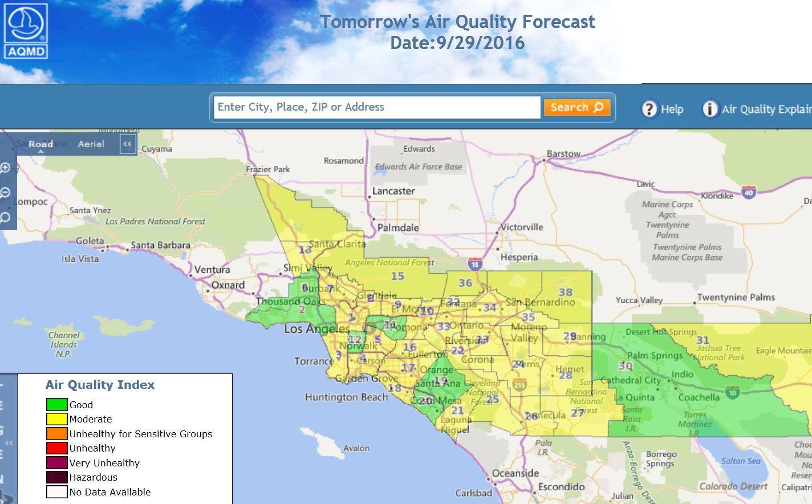Click the Very Unhealthy legend swatch

pos(57,463)
